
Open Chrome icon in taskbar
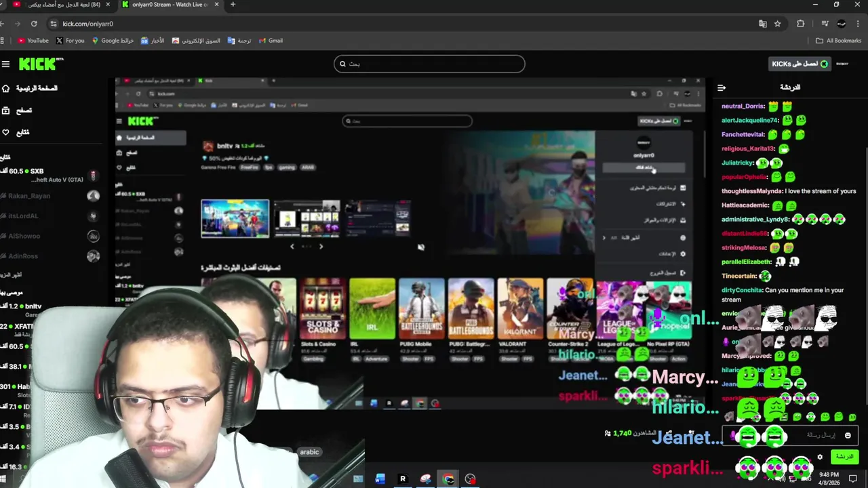[448, 479]
